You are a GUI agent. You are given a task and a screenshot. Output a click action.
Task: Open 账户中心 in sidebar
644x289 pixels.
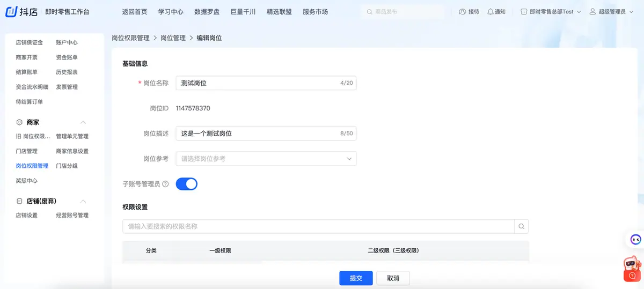coord(67,42)
